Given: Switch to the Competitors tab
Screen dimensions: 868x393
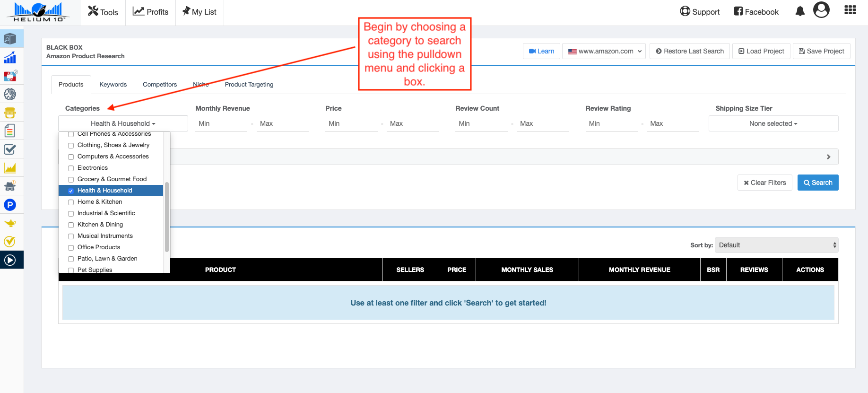Looking at the screenshot, I should (160, 85).
